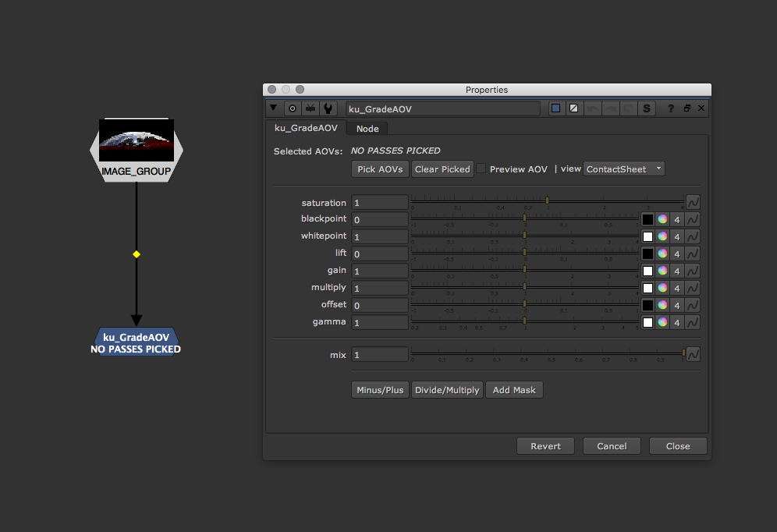The width and height of the screenshot is (777, 532).
Task: Switch to the Node tab
Action: click(367, 129)
